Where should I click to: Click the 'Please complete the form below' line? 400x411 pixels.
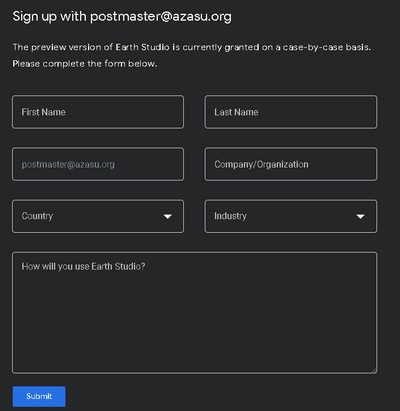tap(85, 64)
